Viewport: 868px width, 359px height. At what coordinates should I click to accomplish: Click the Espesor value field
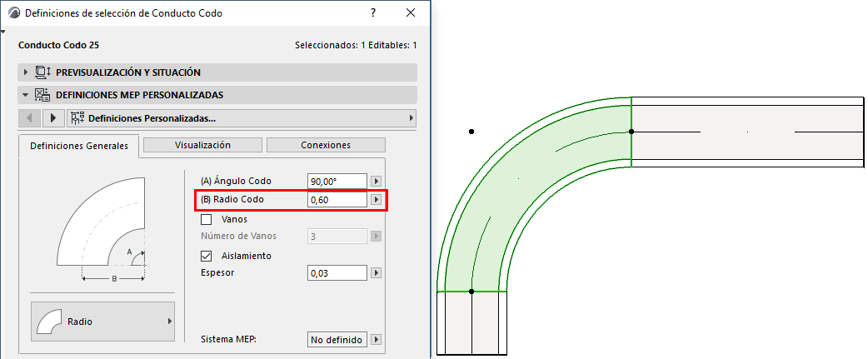[337, 273]
